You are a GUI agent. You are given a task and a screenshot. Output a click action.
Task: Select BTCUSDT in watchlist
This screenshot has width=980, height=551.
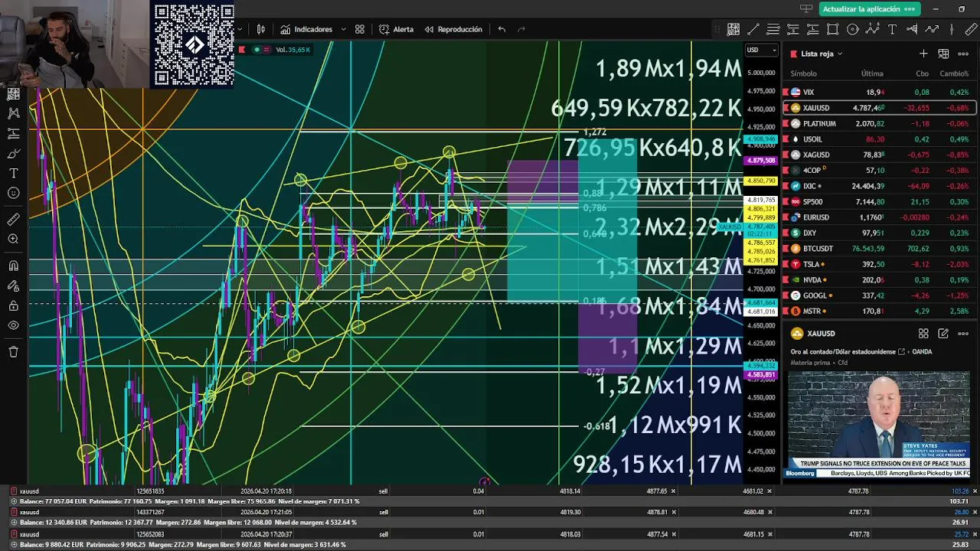(880, 249)
